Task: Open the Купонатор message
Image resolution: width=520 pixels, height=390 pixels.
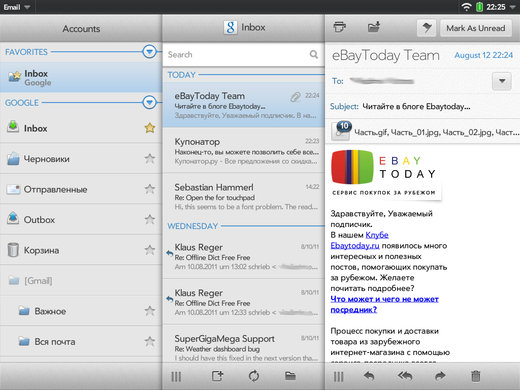Action: (x=244, y=151)
